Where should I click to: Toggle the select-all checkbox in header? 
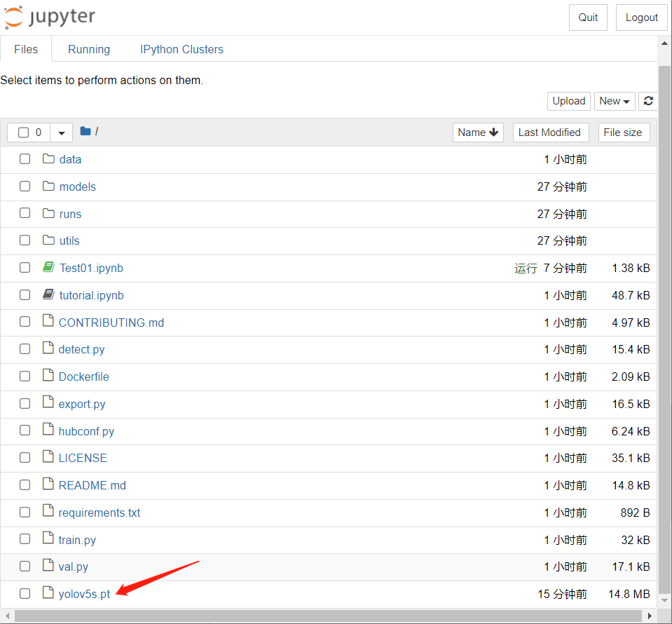tap(24, 133)
